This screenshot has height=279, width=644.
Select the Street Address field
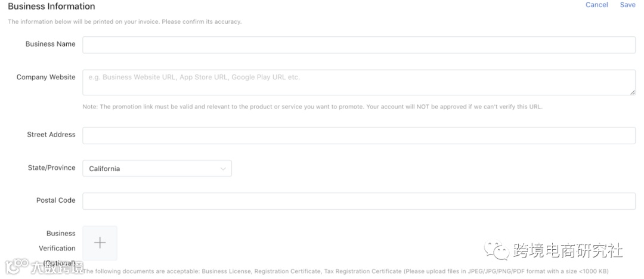(358, 135)
